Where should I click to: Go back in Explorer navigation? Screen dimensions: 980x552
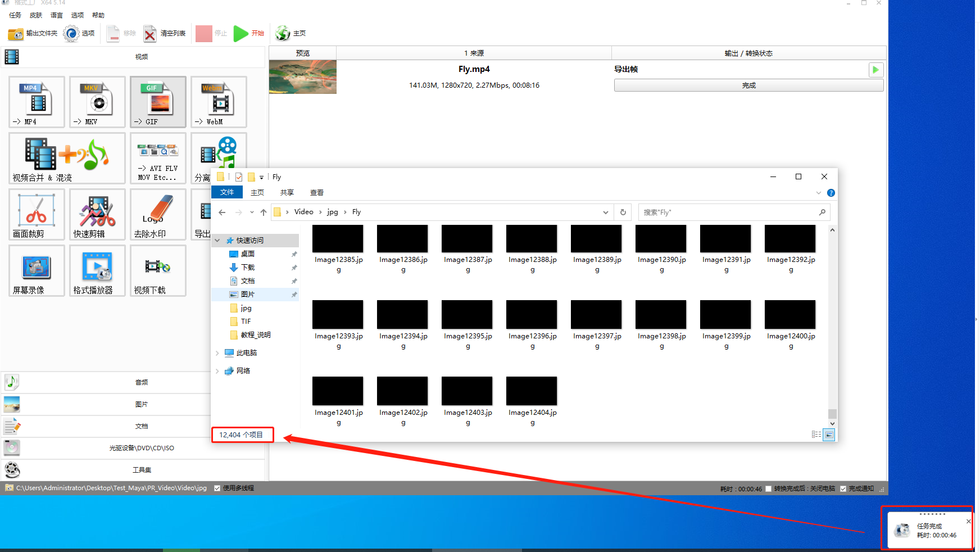(222, 212)
